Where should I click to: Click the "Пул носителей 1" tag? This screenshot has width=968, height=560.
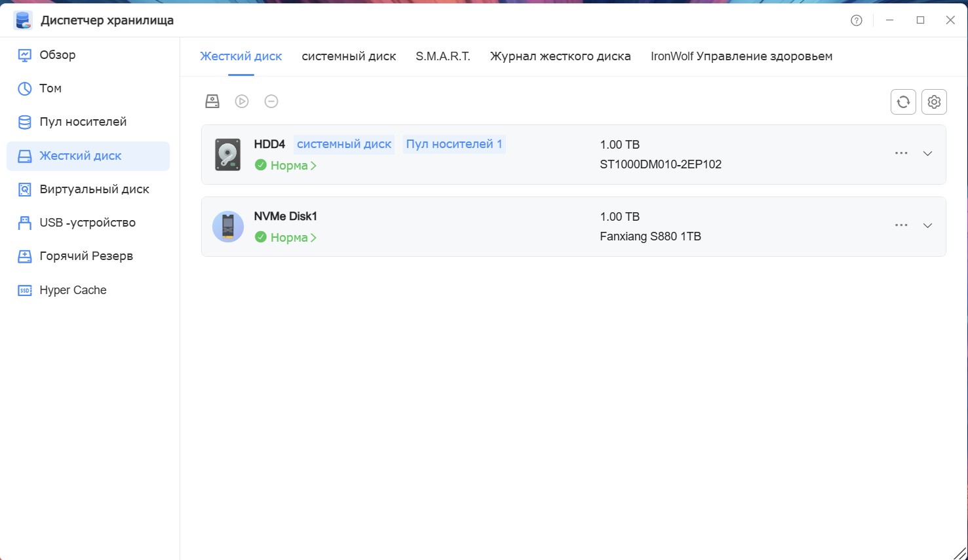[454, 144]
